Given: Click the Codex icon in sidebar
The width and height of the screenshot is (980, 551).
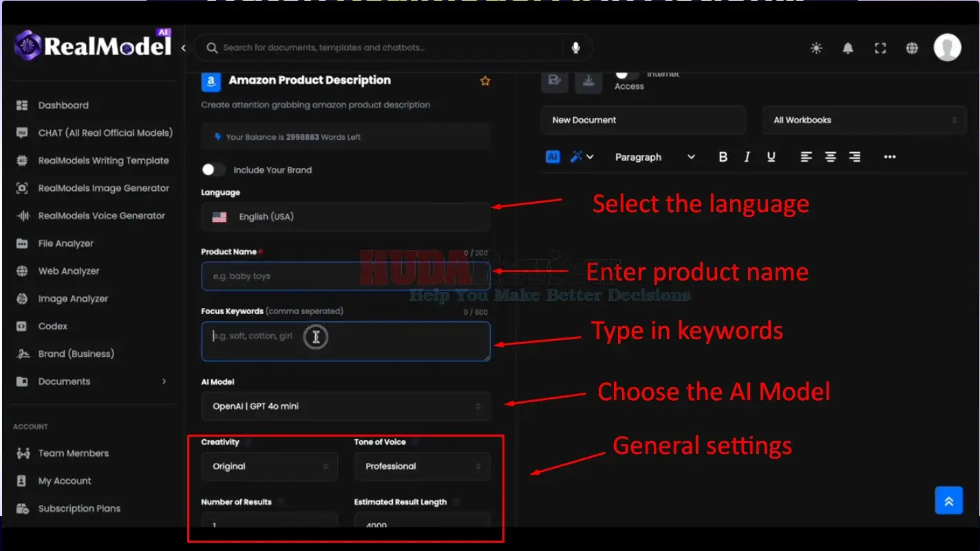Looking at the screenshot, I should pos(22,326).
